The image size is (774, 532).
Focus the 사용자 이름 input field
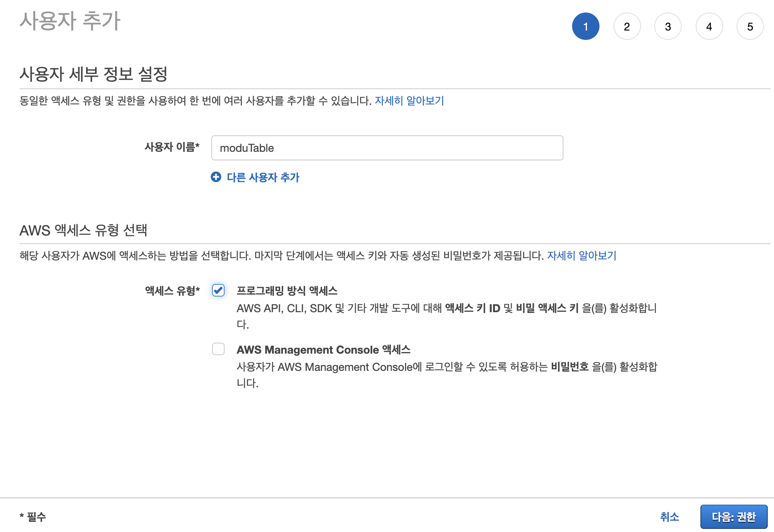pos(387,148)
